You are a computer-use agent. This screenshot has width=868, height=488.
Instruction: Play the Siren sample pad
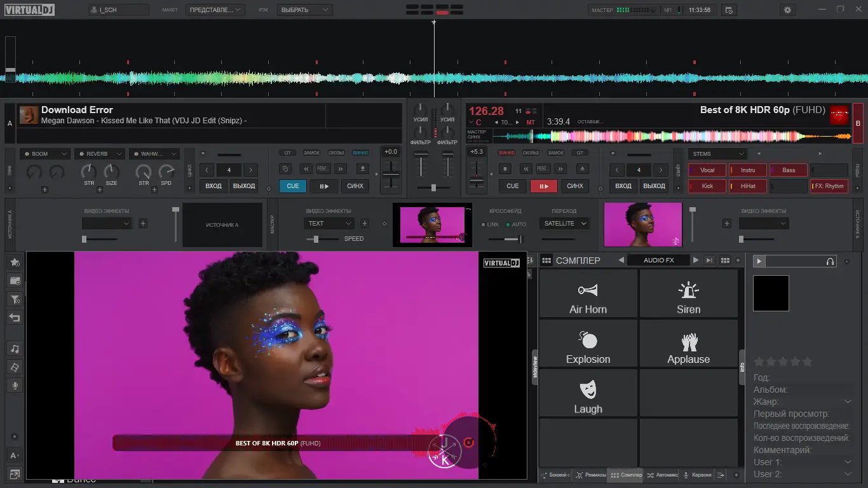pyautogui.click(x=688, y=294)
